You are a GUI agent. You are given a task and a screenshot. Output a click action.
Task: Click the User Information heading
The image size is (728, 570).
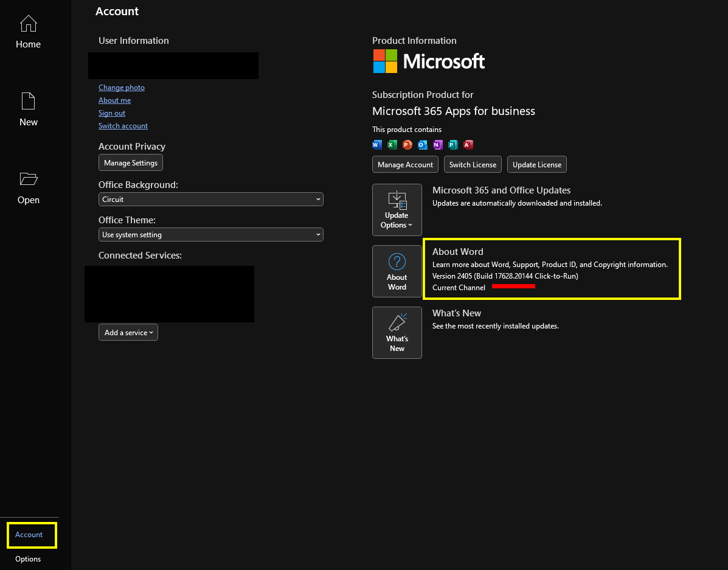click(134, 40)
